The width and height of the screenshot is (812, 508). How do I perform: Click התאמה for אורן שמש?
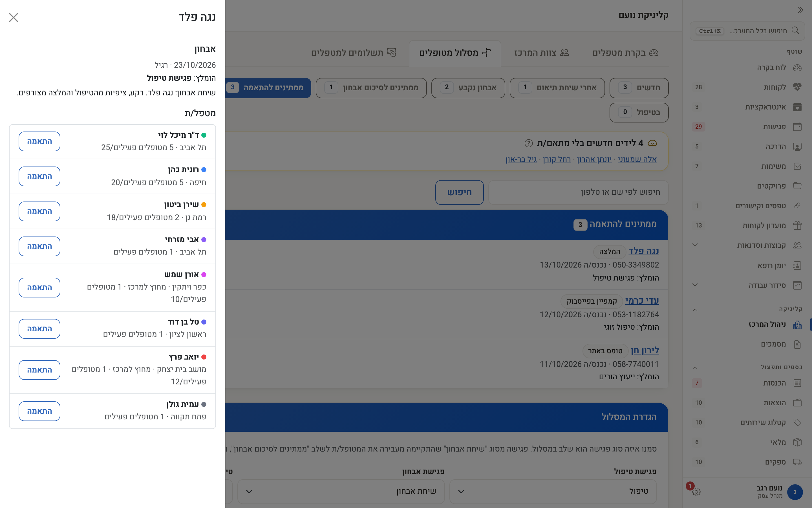point(39,288)
